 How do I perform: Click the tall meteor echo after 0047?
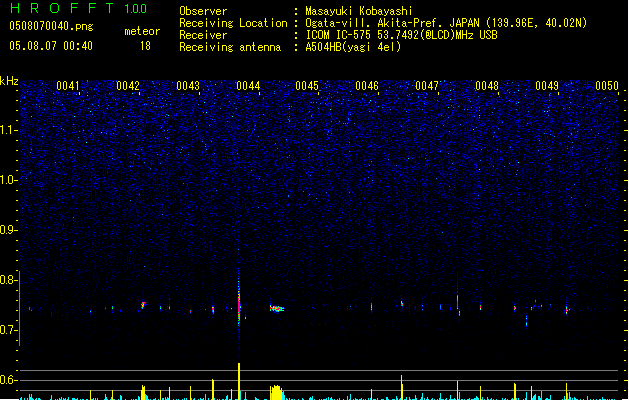tap(457, 301)
